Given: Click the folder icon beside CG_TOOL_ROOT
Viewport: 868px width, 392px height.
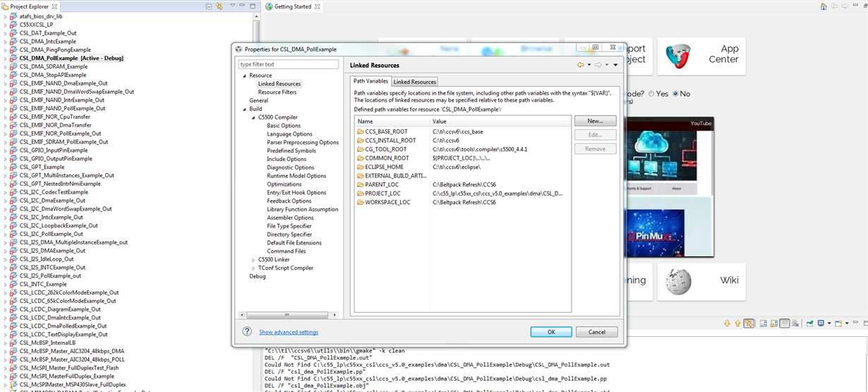Looking at the screenshot, I should (x=361, y=149).
